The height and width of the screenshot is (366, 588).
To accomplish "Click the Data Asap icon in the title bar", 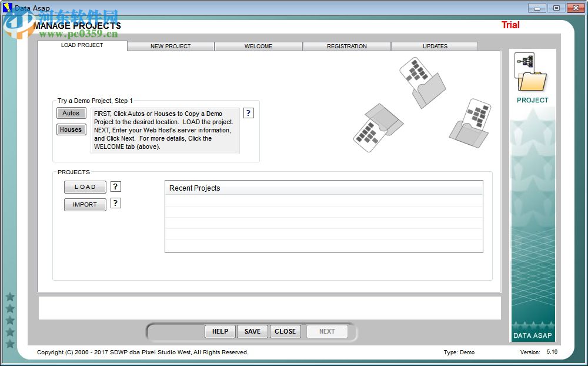I will click(7, 8).
